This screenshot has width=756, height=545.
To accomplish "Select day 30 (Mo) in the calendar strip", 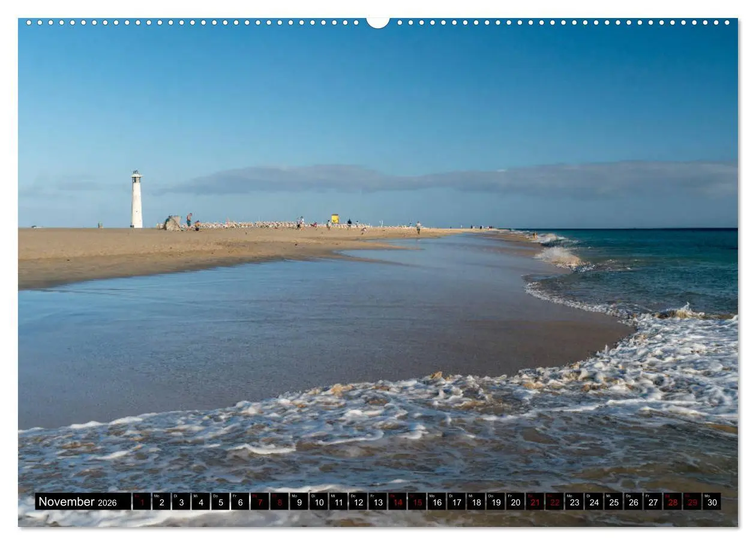I will tap(712, 502).
